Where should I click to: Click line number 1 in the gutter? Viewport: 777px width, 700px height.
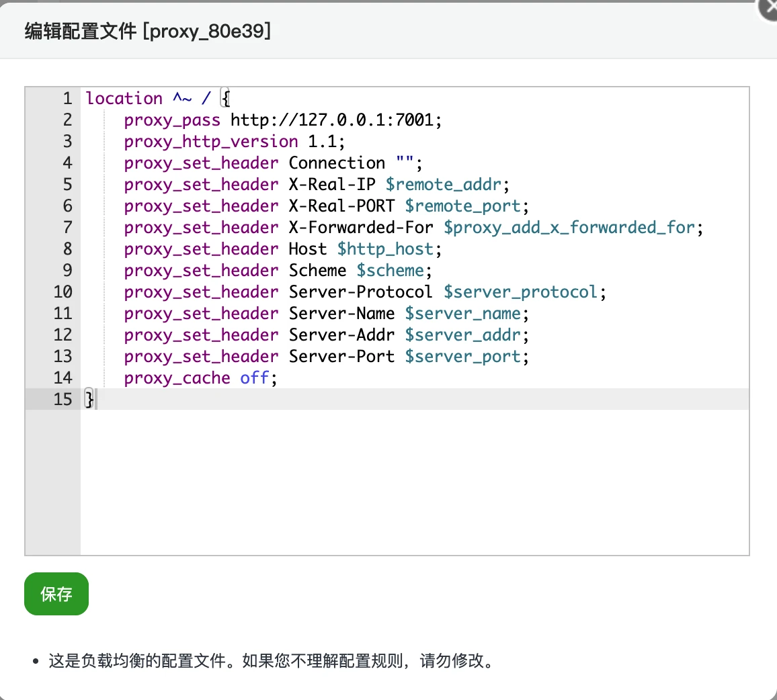click(67, 99)
